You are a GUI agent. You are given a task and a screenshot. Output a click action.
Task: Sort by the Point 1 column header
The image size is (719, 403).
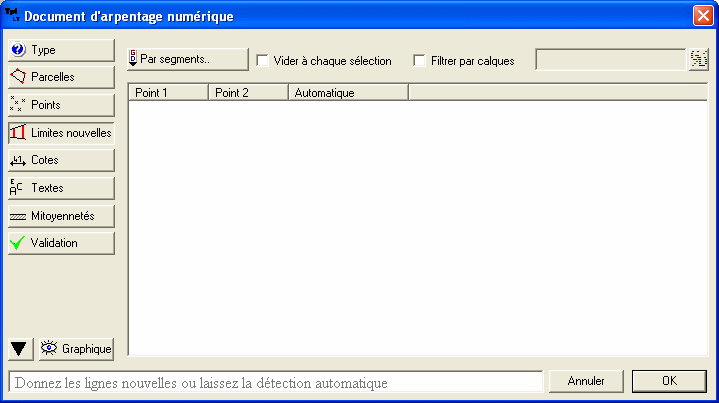167,93
